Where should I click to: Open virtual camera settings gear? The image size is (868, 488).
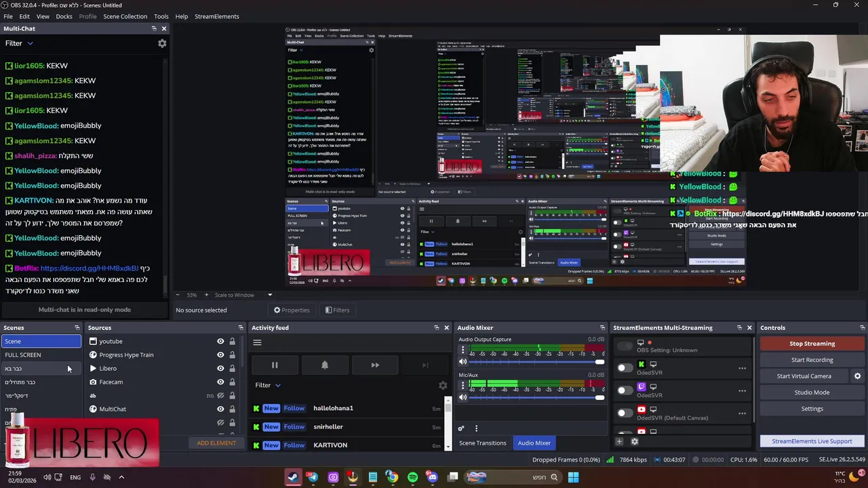click(x=857, y=376)
